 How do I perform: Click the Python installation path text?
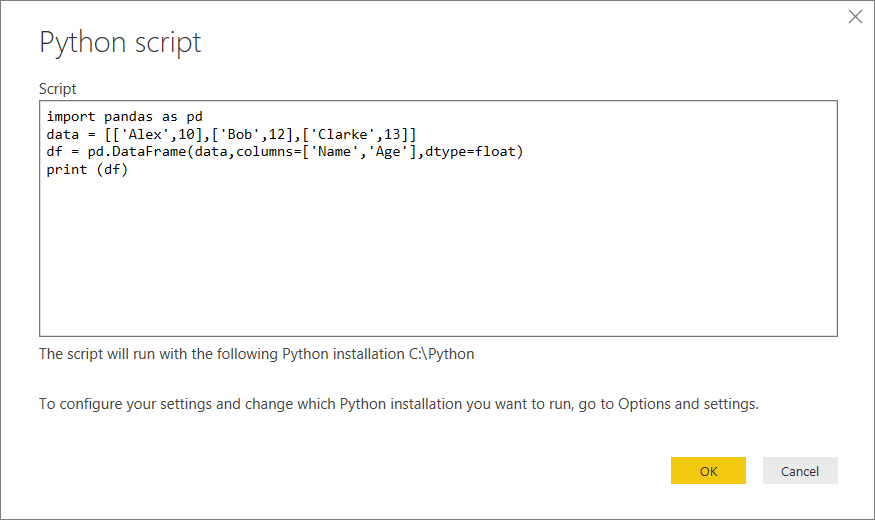[257, 354]
